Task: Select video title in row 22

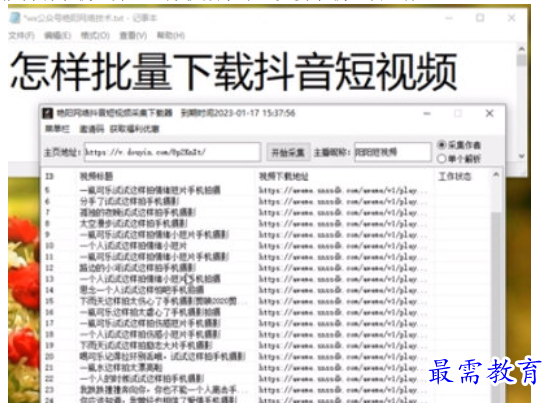Action: click(x=142, y=379)
